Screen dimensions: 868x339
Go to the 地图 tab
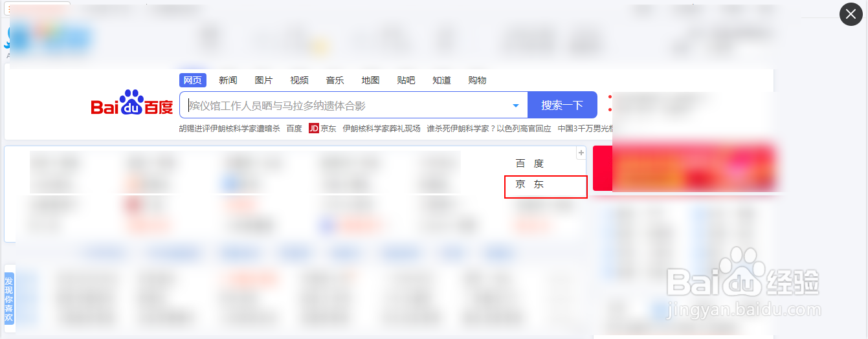[x=370, y=80]
